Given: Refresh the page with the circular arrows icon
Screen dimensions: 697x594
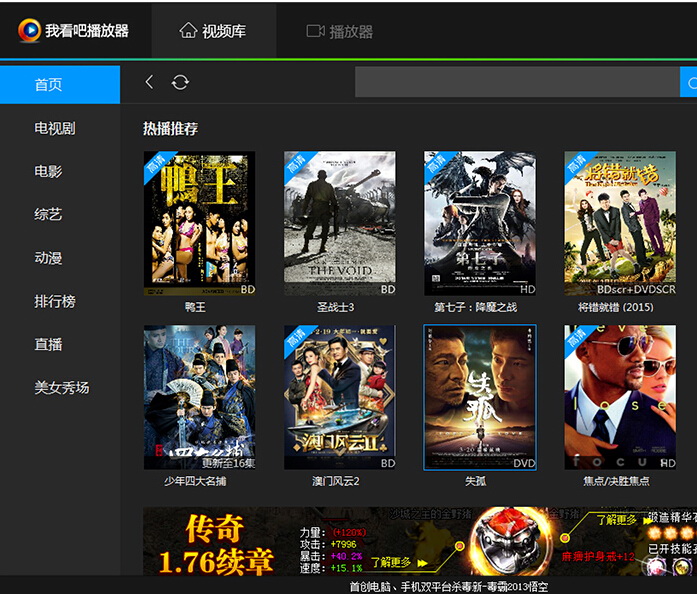Looking at the screenshot, I should point(180,82).
